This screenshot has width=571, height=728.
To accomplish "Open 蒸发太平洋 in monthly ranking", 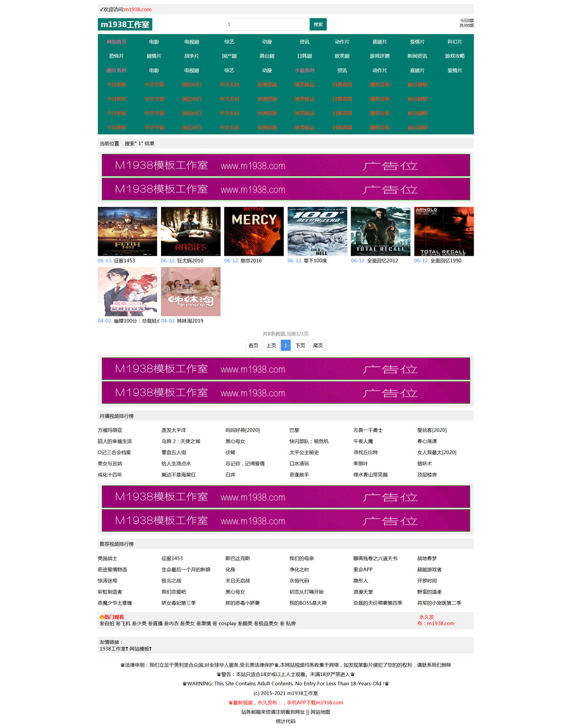I will (x=174, y=430).
